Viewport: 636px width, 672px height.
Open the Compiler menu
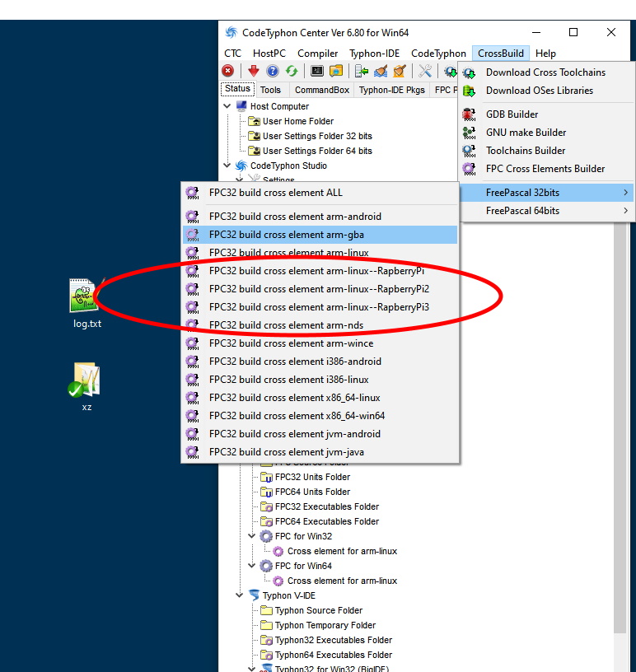pyautogui.click(x=318, y=54)
